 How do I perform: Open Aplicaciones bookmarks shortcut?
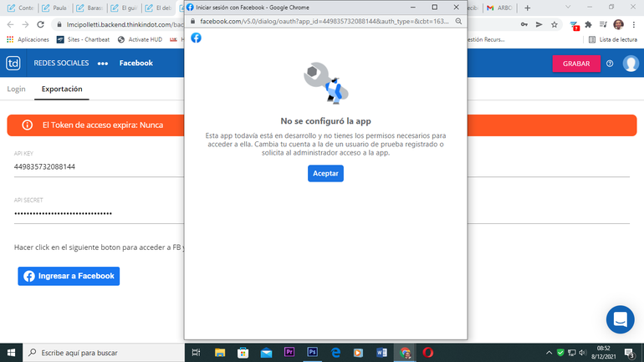[x=28, y=39]
